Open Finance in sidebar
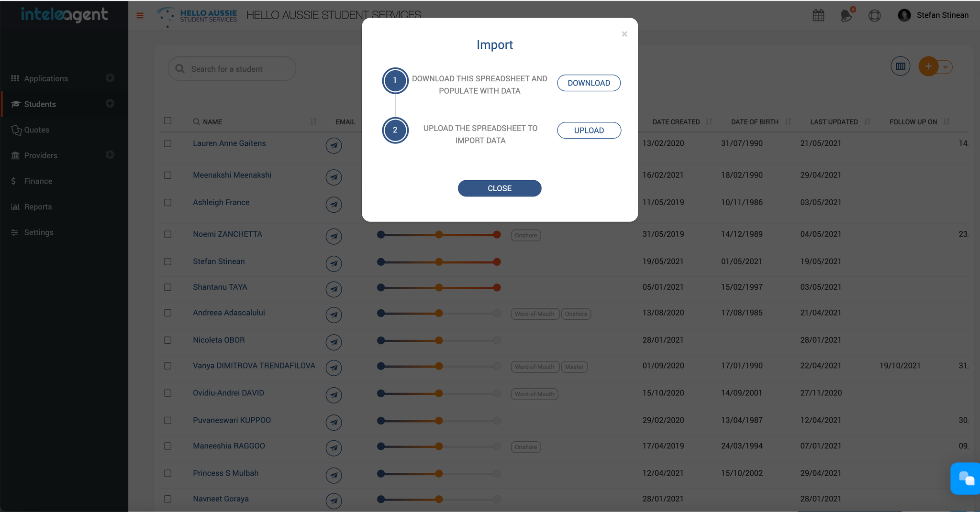The height and width of the screenshot is (512, 980). pyautogui.click(x=38, y=181)
